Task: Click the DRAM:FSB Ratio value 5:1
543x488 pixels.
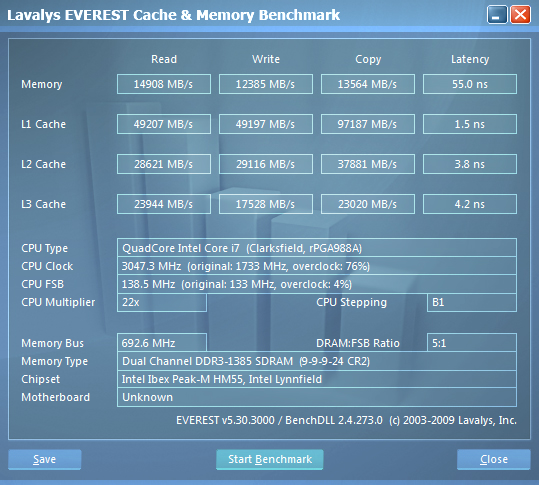Action: (x=472, y=343)
